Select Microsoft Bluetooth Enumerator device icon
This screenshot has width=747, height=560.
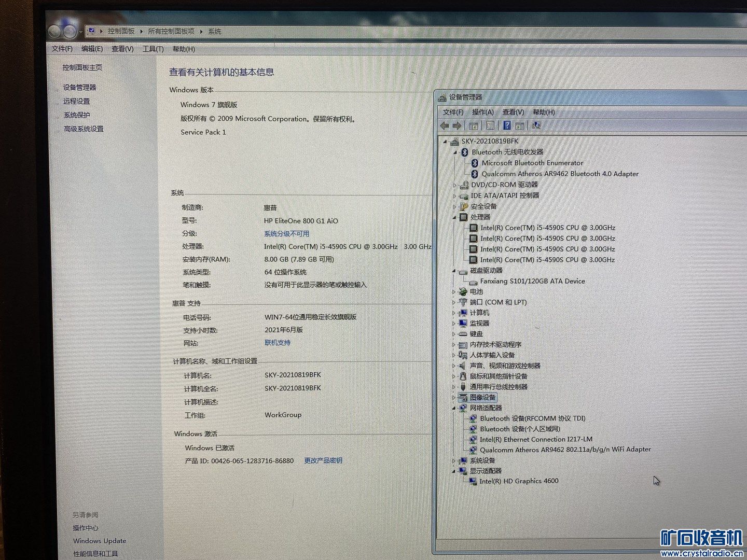point(474,163)
